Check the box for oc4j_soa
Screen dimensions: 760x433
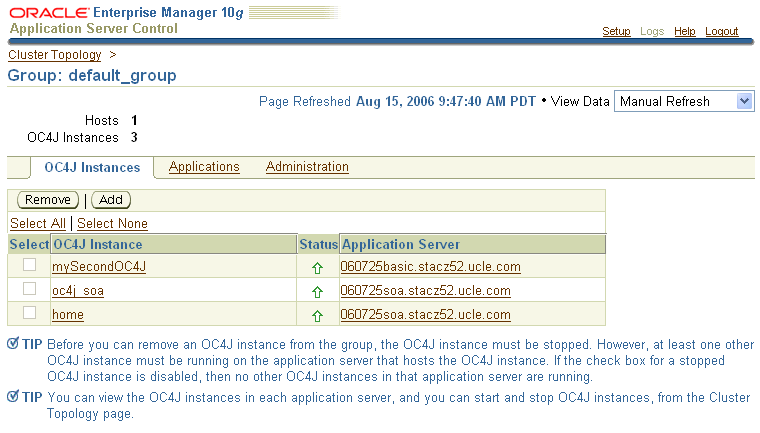tap(30, 289)
